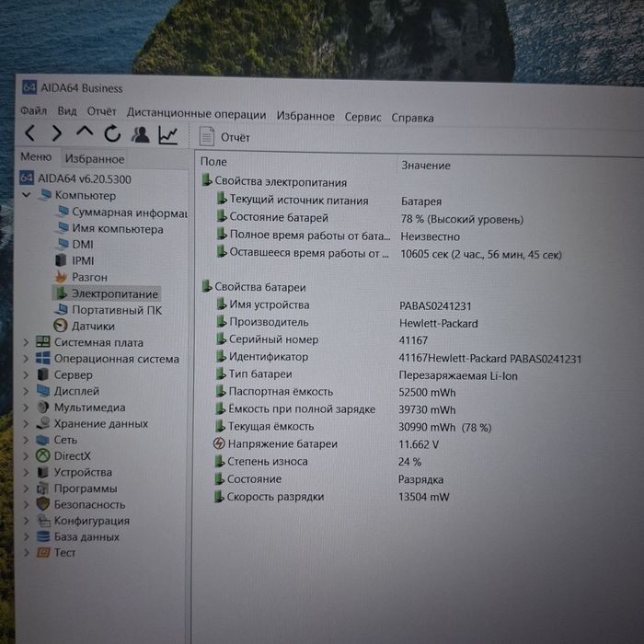
Task: Refresh the page with the Refresh icon
Action: 112,133
